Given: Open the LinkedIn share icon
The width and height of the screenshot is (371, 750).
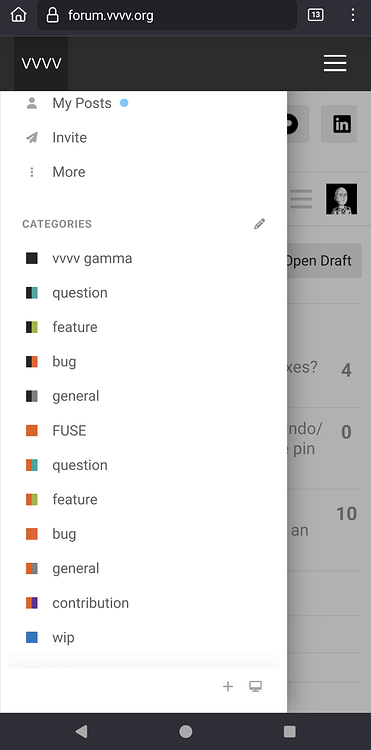Looking at the screenshot, I should [341, 124].
